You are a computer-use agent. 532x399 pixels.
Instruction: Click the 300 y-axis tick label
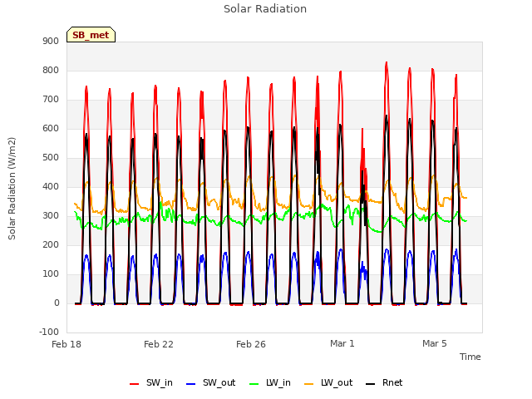tap(51, 216)
